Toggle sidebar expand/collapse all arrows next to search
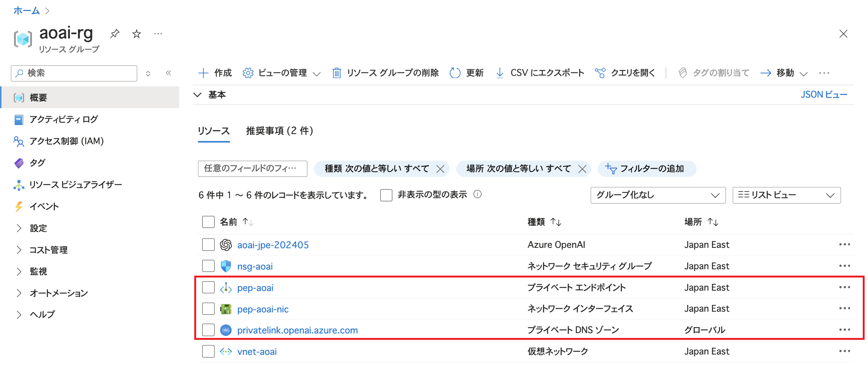The height and width of the screenshot is (365, 868). click(x=148, y=73)
